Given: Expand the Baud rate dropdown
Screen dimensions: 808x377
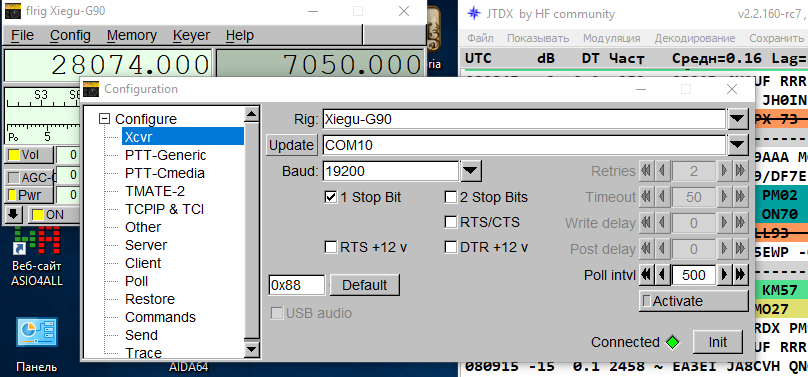Looking at the screenshot, I should click(x=471, y=171).
